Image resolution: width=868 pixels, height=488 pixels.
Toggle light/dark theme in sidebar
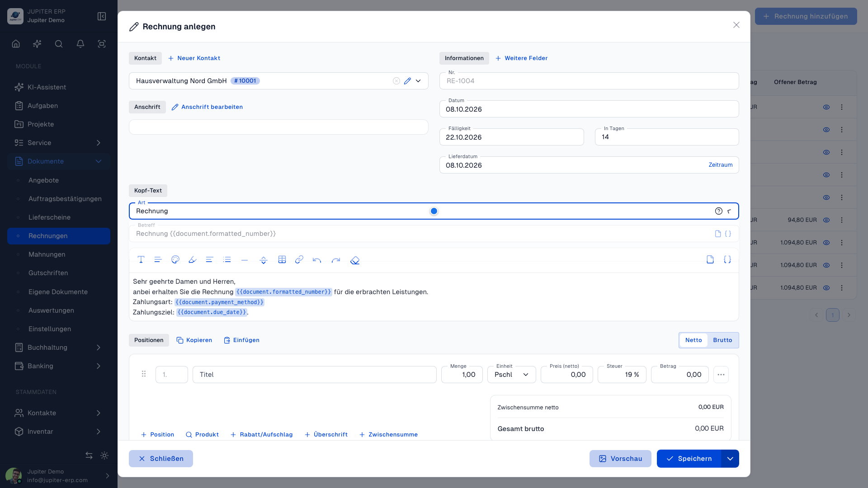tap(104, 455)
